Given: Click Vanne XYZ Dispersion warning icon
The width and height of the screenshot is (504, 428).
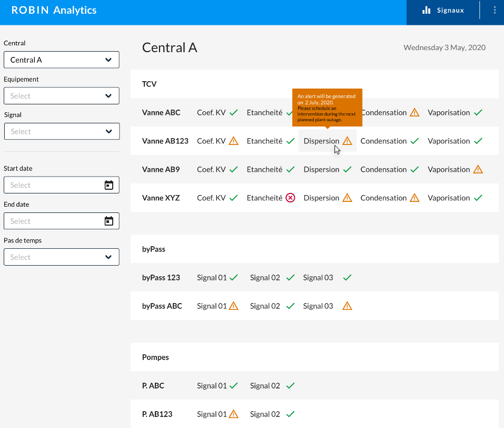Looking at the screenshot, I should [347, 198].
